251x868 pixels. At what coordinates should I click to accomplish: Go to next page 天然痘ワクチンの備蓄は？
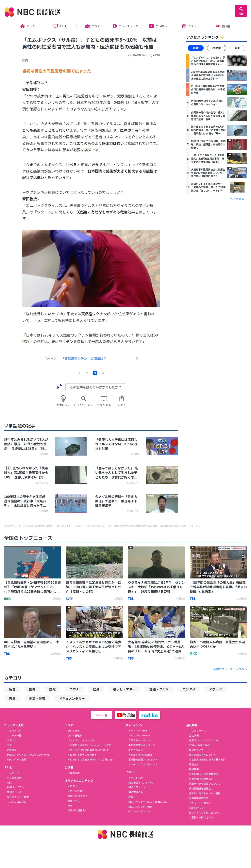(91, 359)
